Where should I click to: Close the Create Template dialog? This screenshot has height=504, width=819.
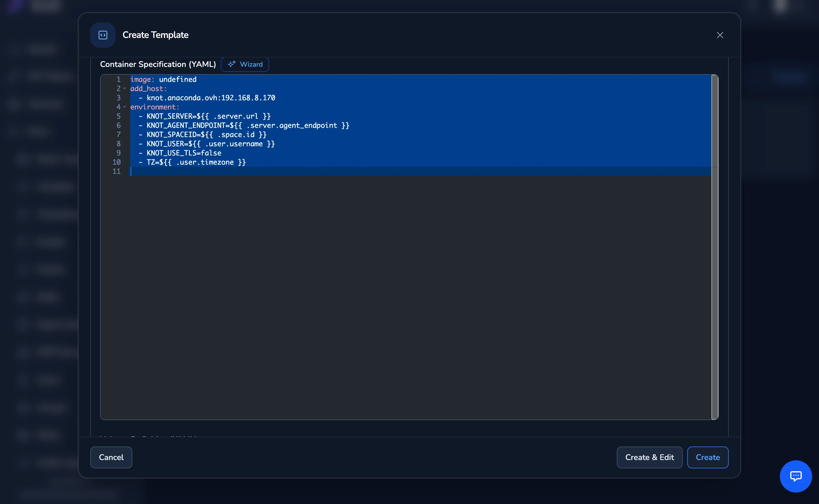tap(720, 35)
